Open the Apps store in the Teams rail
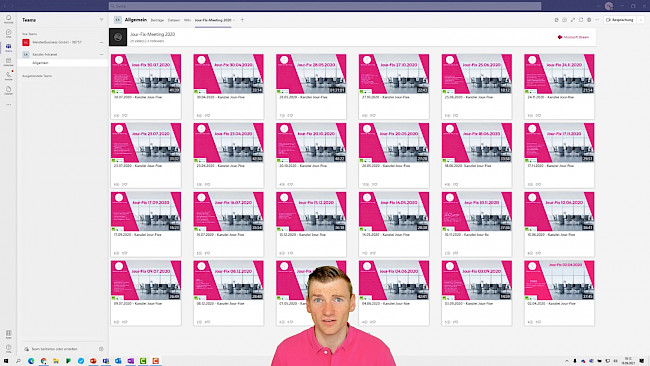 pyautogui.click(x=8, y=334)
